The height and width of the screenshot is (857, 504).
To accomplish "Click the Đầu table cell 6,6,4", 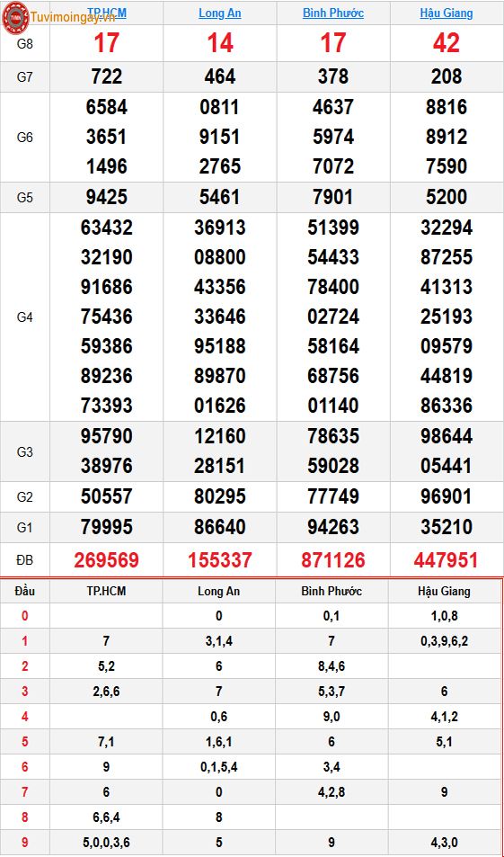I will click(x=106, y=817).
